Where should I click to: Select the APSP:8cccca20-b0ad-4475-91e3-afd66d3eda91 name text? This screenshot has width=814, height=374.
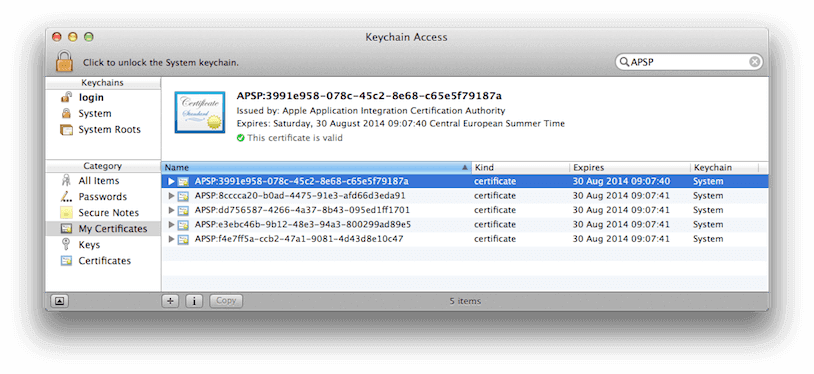coord(300,196)
